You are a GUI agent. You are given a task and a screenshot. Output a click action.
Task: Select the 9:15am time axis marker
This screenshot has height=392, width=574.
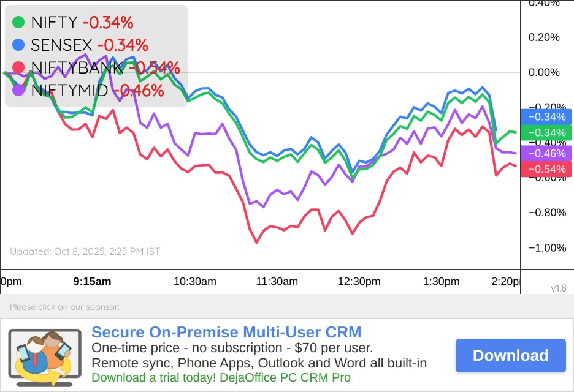92,282
